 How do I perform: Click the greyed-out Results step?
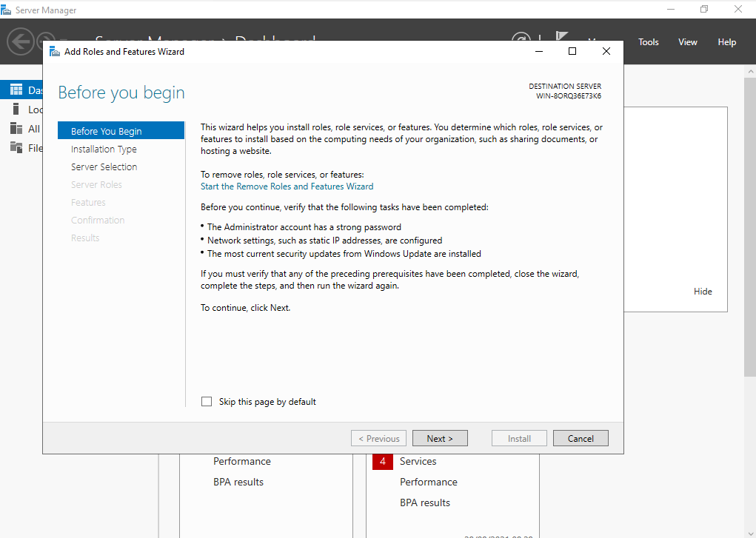click(x=85, y=238)
